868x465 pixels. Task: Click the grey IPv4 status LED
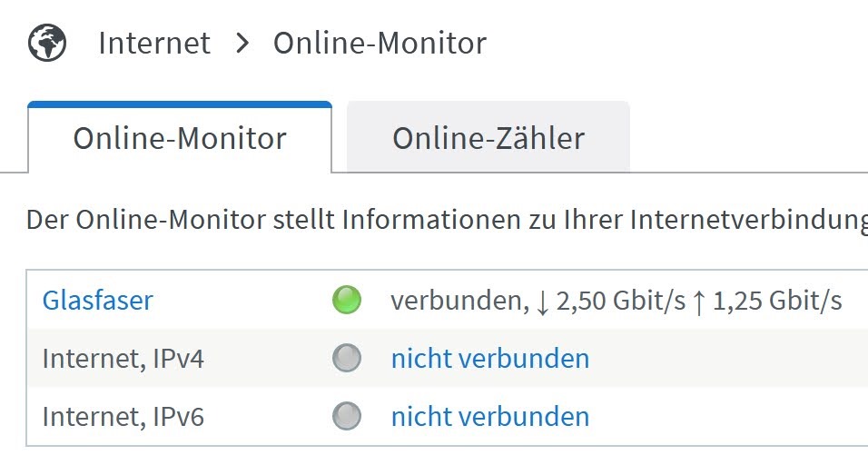point(347,358)
